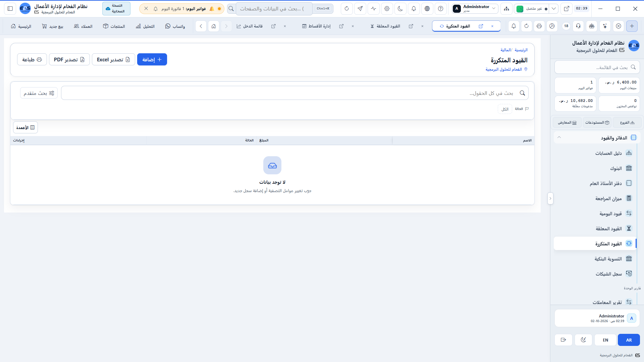Image resolution: width=644 pixels, height=362 pixels.
Task: Toggle dark mode moon icon in top bar
Action: tap(400, 9)
